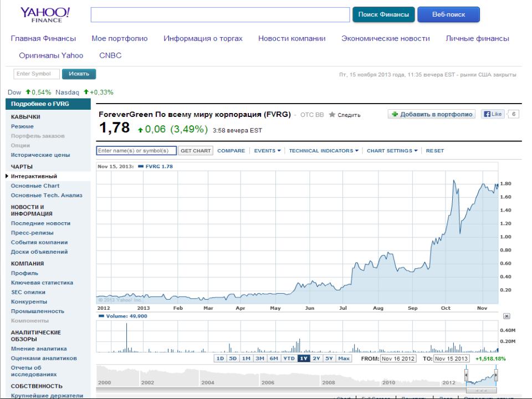Click the chart symbol input field

point(136,151)
